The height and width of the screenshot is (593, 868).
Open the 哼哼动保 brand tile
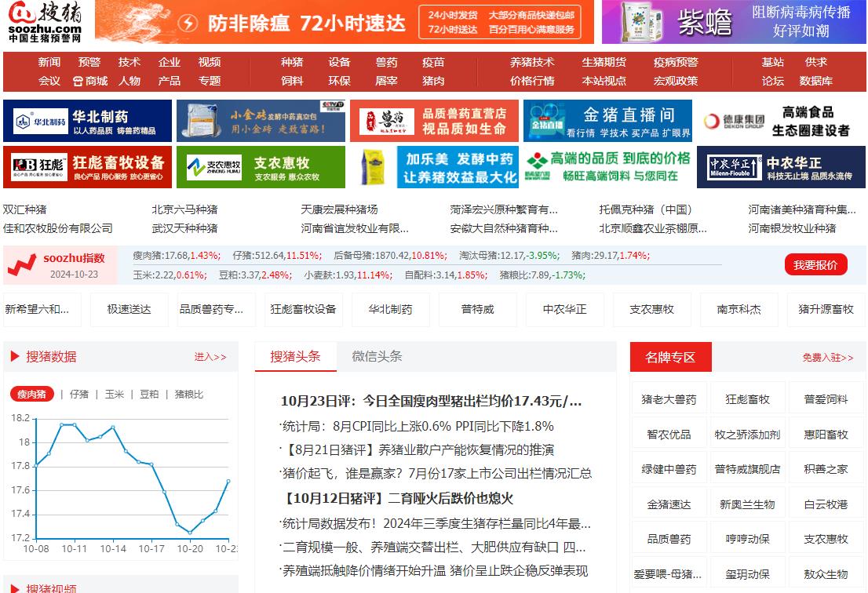point(747,539)
